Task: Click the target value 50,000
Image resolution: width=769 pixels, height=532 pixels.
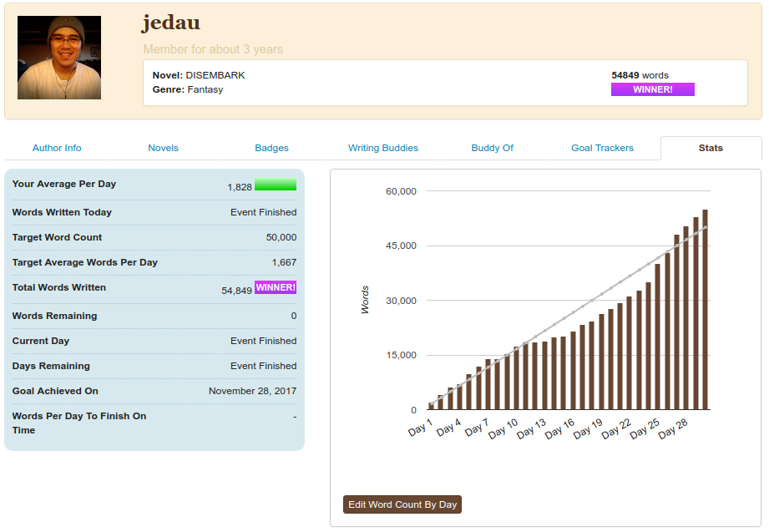Action: click(281, 237)
